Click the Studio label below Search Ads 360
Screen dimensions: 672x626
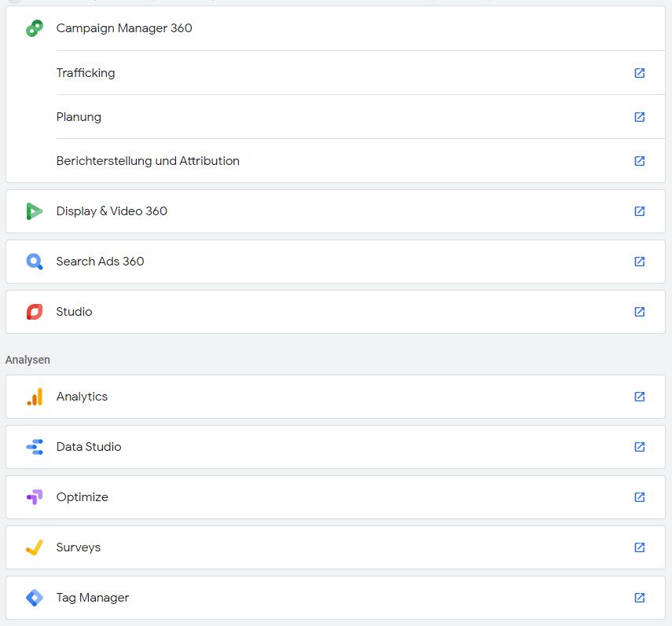pyautogui.click(x=74, y=312)
